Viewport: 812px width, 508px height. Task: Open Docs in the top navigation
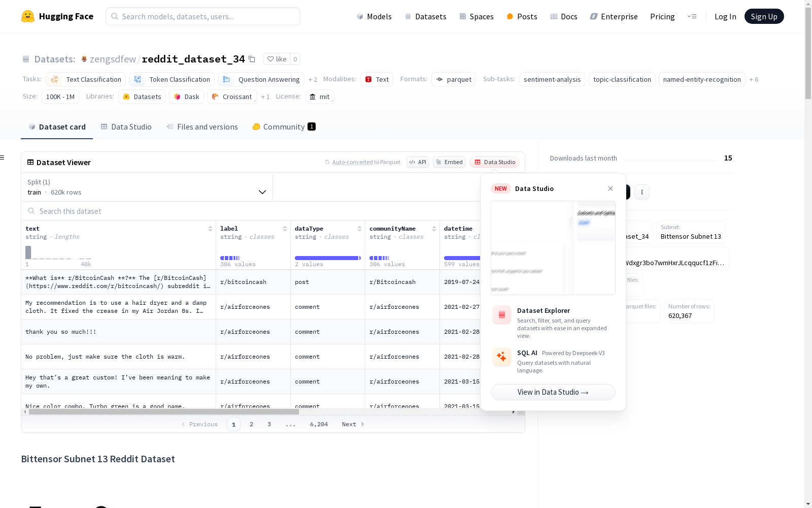[564, 16]
